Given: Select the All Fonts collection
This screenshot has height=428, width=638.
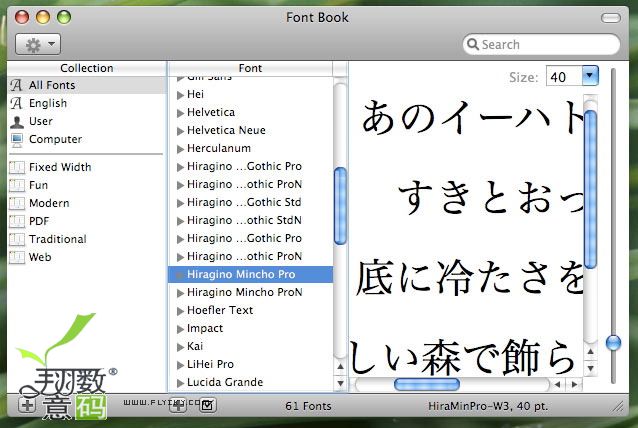Looking at the screenshot, I should click(87, 85).
